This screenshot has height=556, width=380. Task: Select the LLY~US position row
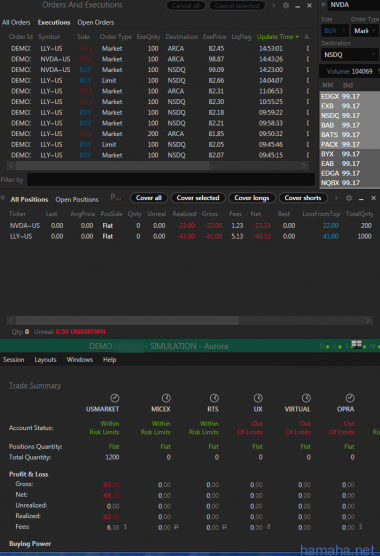[190, 236]
